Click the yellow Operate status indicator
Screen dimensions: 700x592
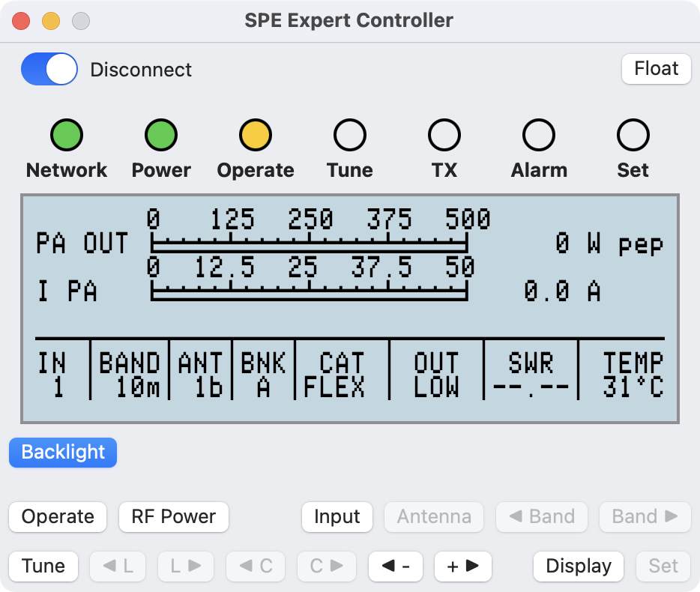pos(256,135)
